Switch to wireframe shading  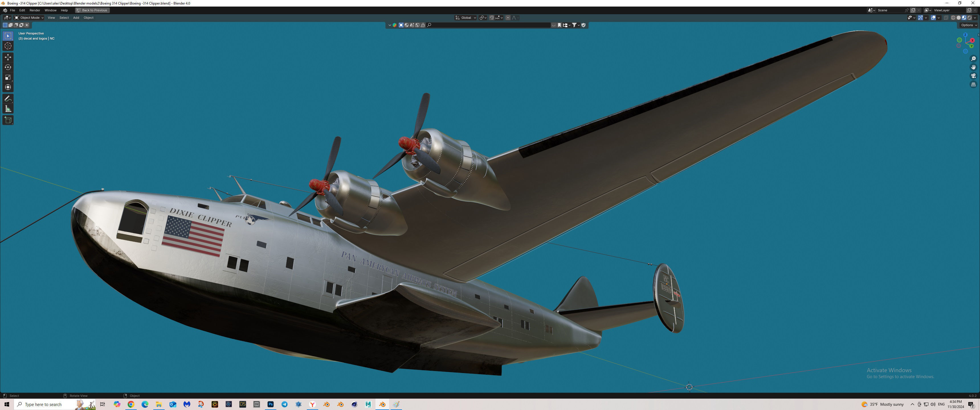(954, 17)
